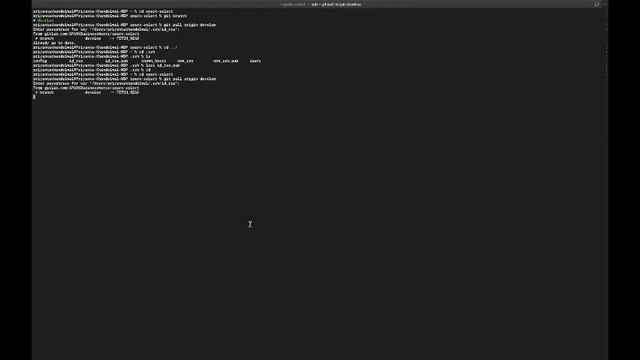640x360 pixels.
Task: Click last entry in the ls output row
Action: tap(255, 61)
